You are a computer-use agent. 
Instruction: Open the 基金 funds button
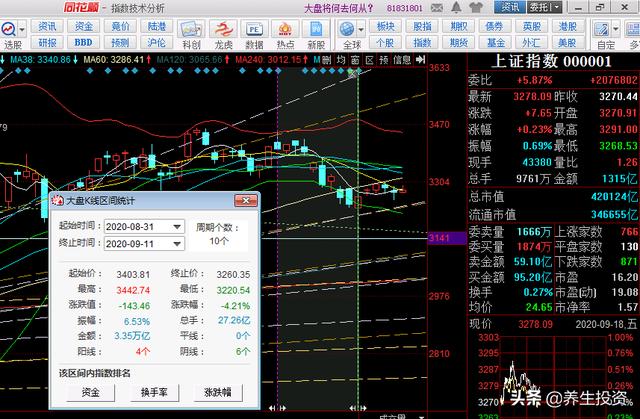pos(495,42)
